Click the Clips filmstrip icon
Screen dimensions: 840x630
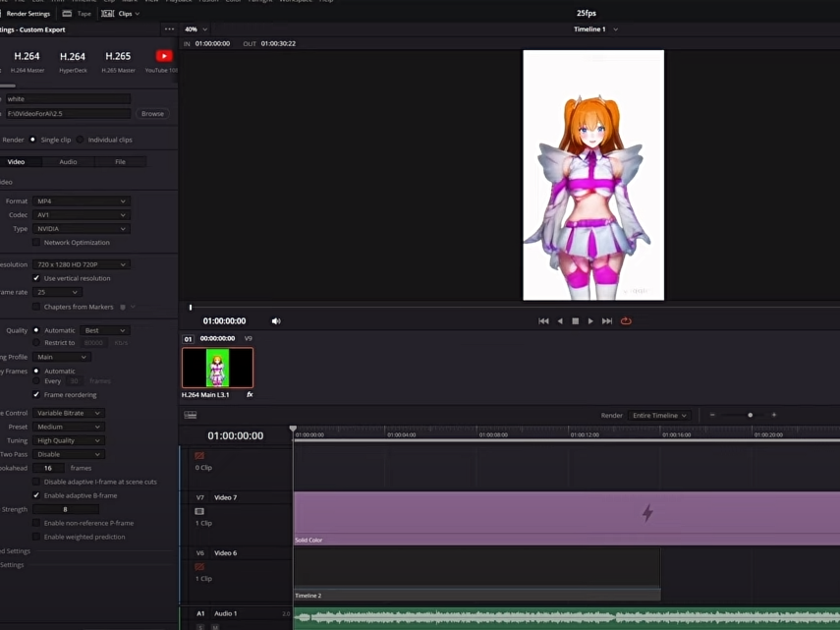pos(108,14)
